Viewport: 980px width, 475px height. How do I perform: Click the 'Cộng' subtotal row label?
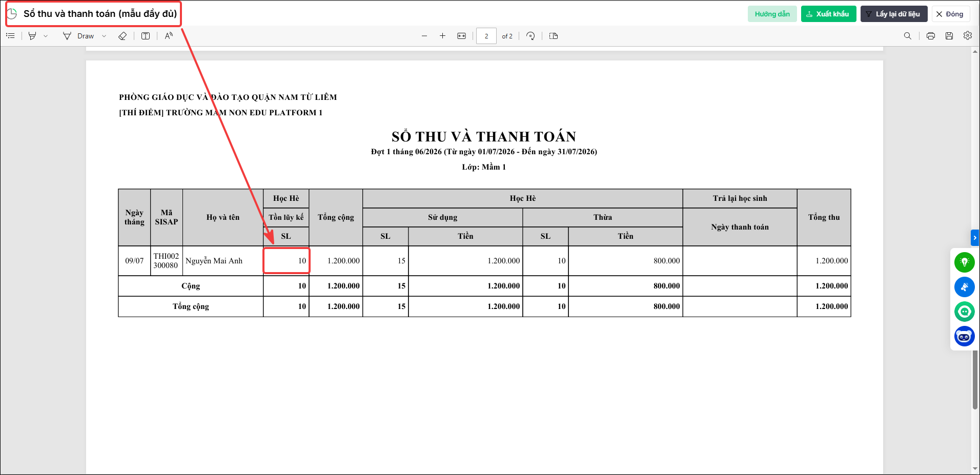coord(191,286)
